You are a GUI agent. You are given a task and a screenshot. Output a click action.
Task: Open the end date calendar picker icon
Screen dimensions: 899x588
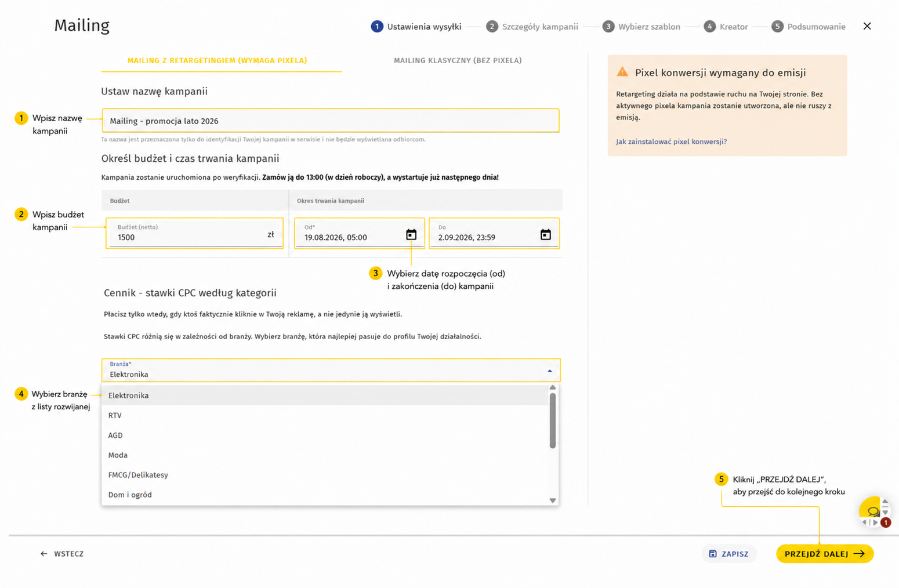(x=546, y=234)
